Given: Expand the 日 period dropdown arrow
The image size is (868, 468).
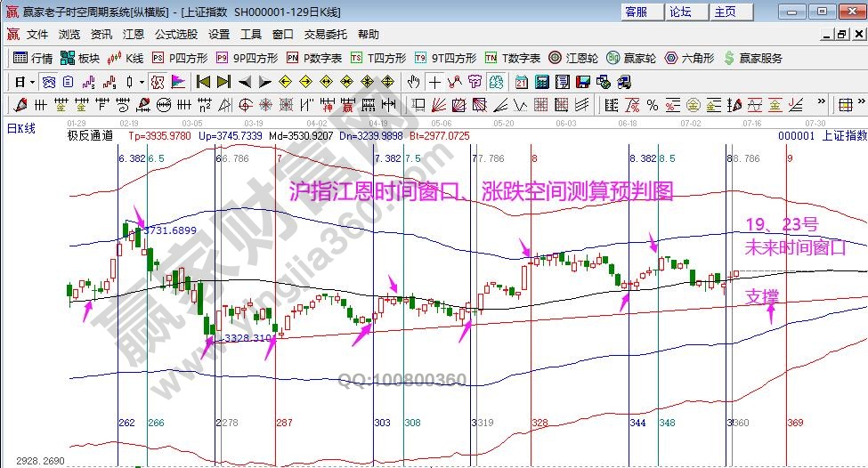Looking at the screenshot, I should pyautogui.click(x=32, y=82).
